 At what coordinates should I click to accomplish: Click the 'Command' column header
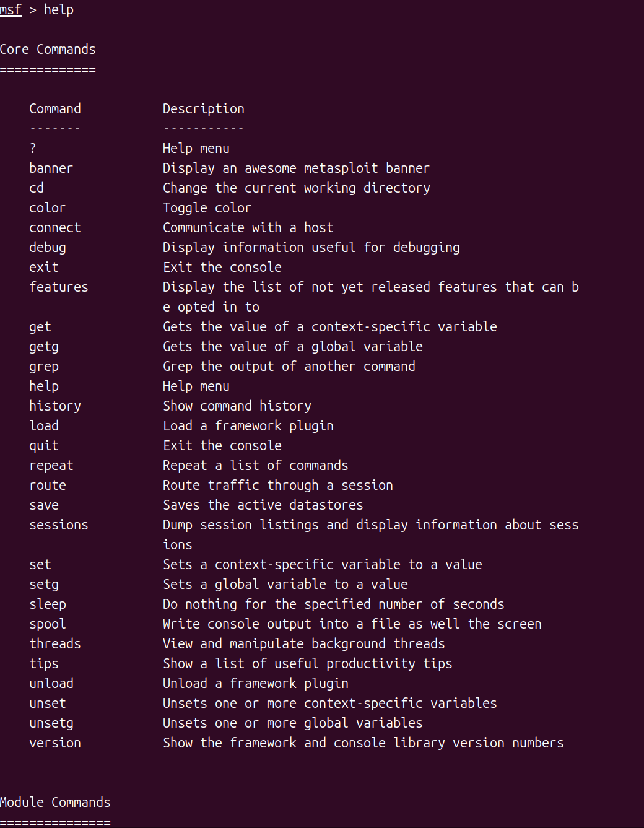(x=55, y=109)
